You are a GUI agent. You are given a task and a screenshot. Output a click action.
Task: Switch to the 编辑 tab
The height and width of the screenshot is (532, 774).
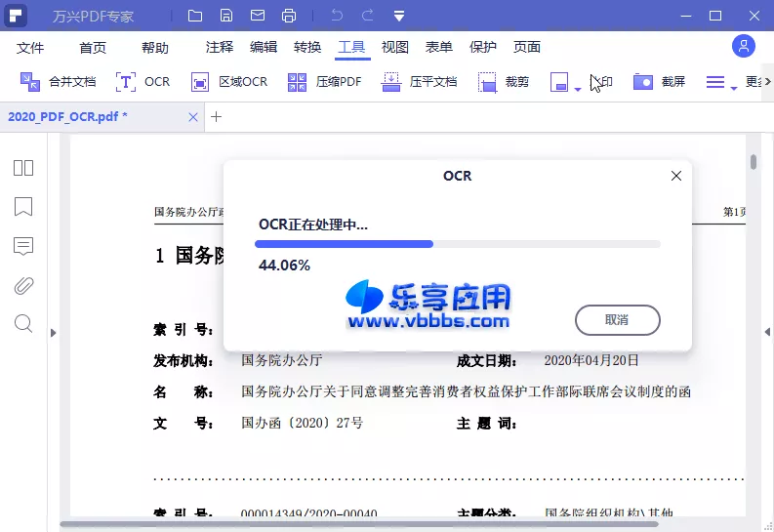(x=264, y=47)
